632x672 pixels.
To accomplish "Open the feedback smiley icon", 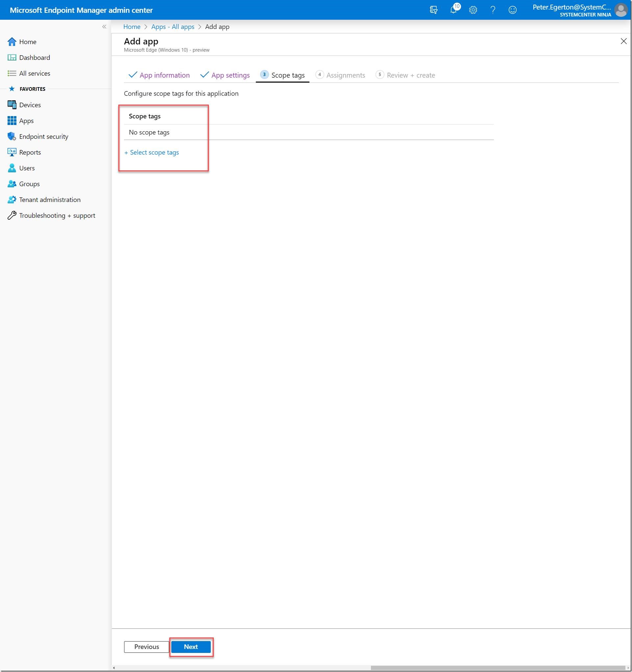I will click(512, 10).
